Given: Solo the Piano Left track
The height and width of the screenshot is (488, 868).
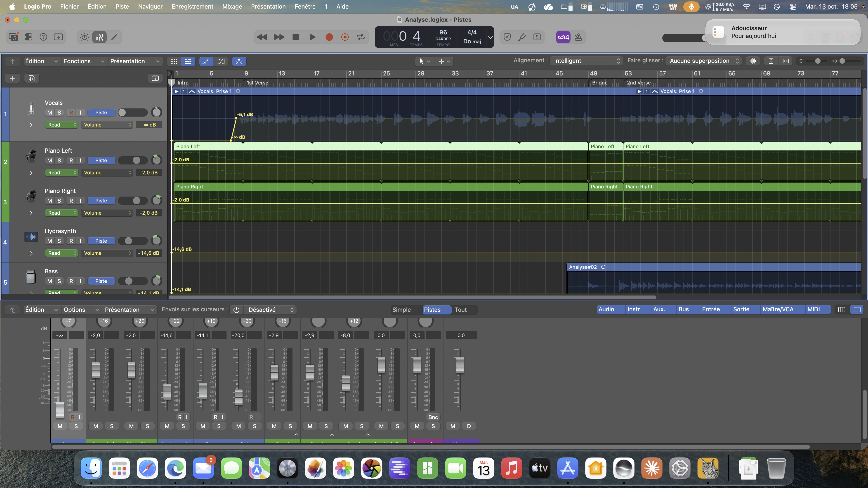Looking at the screenshot, I should [59, 160].
